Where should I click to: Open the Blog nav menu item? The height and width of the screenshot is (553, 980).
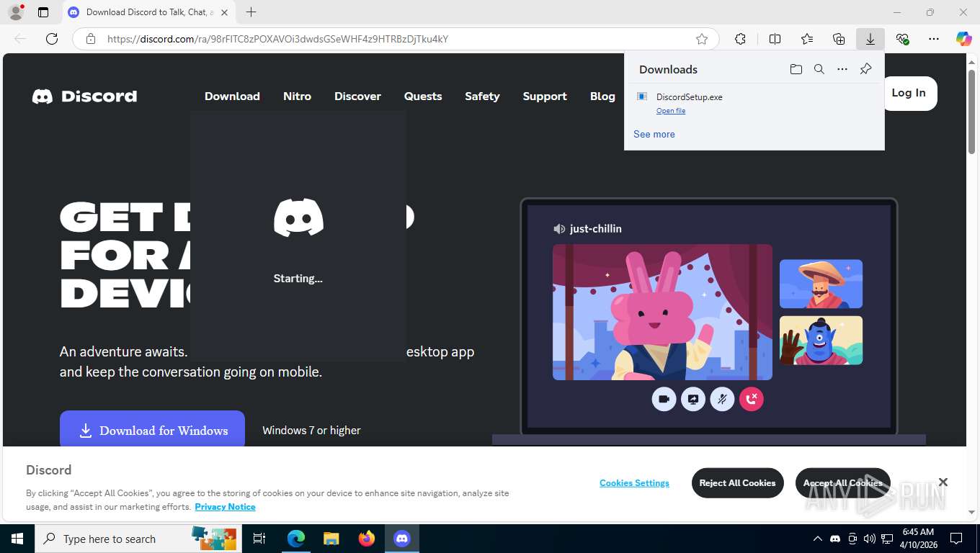point(602,96)
